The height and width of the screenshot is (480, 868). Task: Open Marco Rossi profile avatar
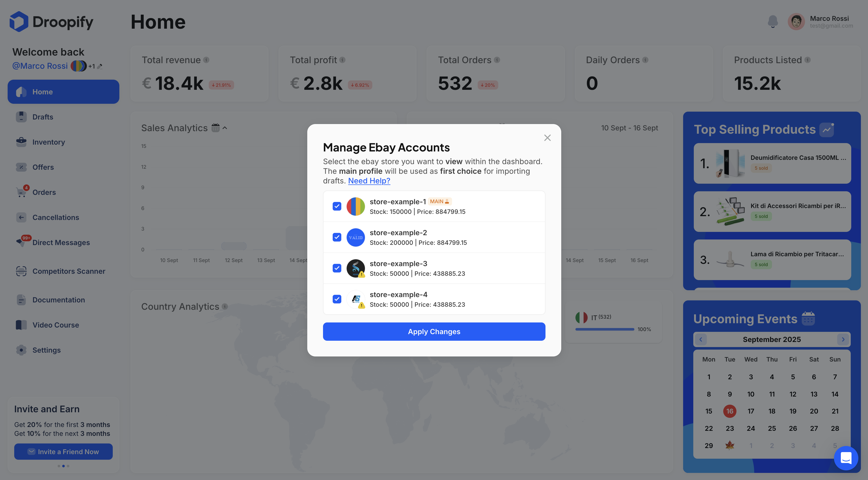click(796, 22)
